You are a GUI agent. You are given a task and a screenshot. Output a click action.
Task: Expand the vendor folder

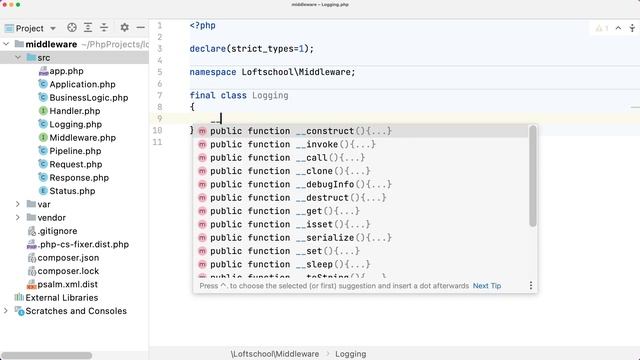point(18,218)
